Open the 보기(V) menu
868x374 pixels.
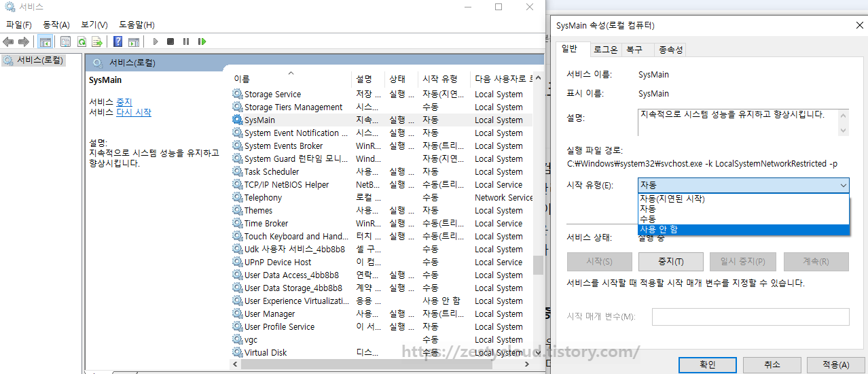coord(94,24)
